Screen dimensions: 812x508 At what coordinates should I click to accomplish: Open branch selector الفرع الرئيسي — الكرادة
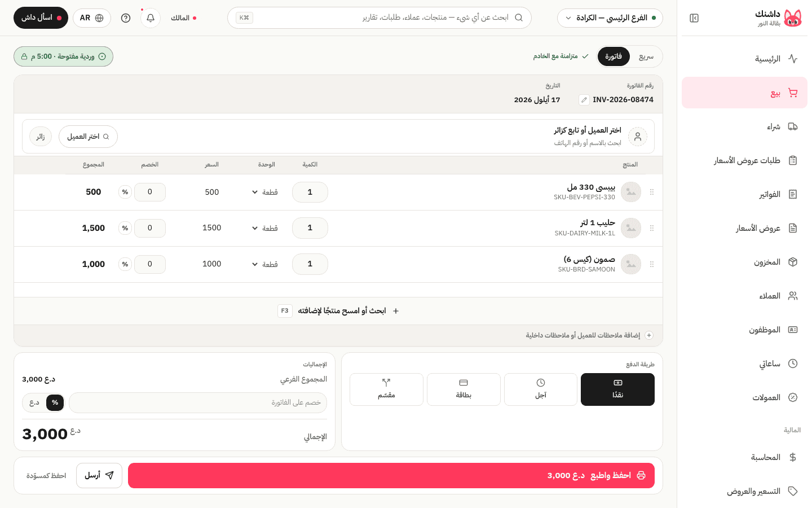pyautogui.click(x=610, y=18)
